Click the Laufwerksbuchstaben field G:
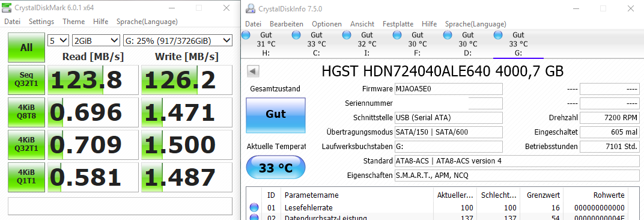The width and height of the screenshot is (644, 220). tap(449, 147)
